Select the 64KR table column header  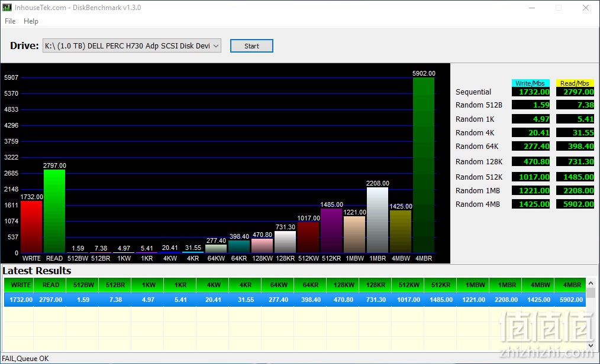pos(311,285)
